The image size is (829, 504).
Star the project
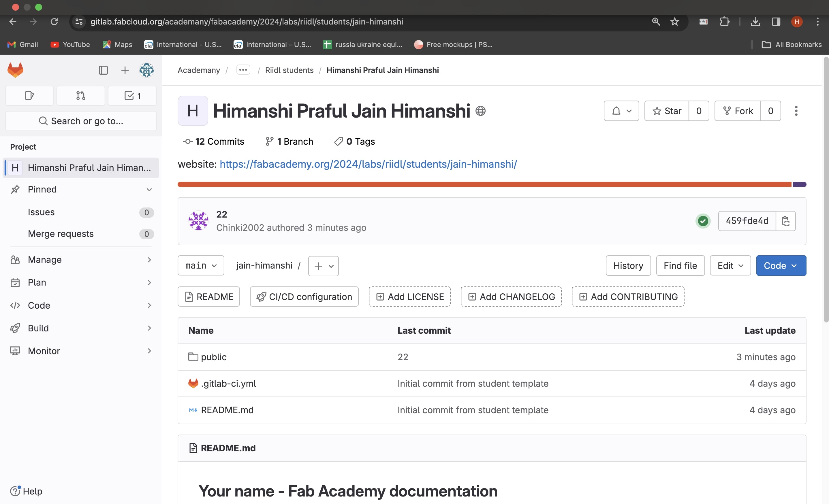pos(666,111)
